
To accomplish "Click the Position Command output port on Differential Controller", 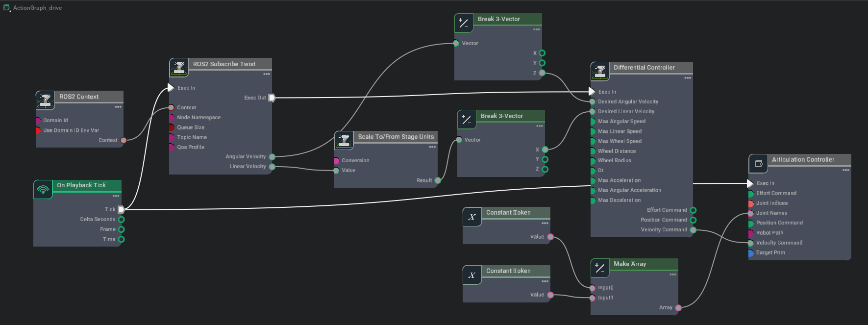I will pos(693,220).
